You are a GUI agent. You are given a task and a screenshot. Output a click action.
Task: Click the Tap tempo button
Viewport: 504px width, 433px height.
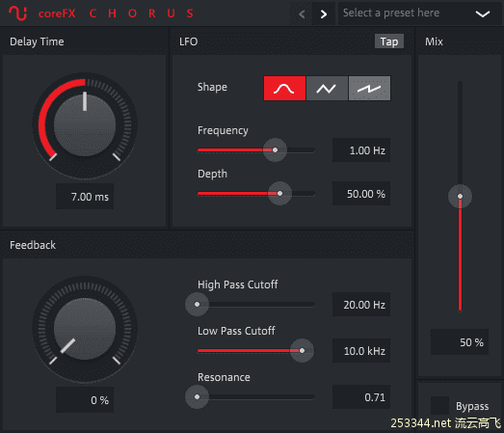(389, 41)
